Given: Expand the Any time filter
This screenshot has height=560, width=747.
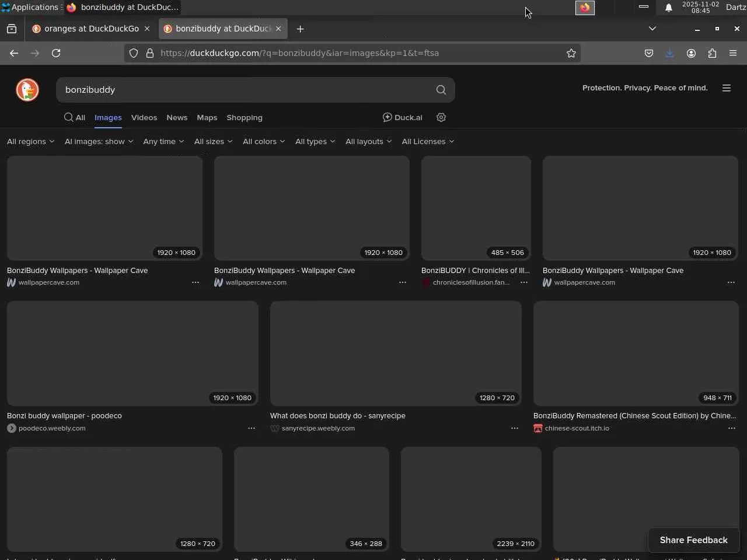Looking at the screenshot, I should [x=163, y=141].
